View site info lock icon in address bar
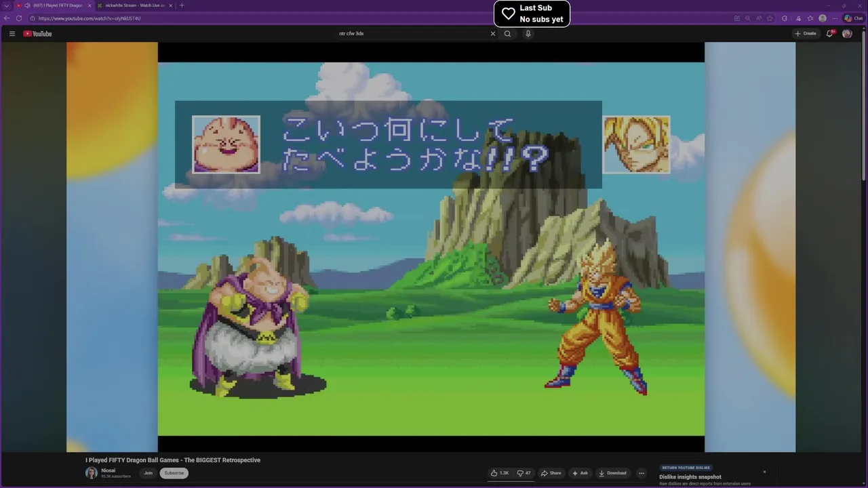 (x=32, y=18)
